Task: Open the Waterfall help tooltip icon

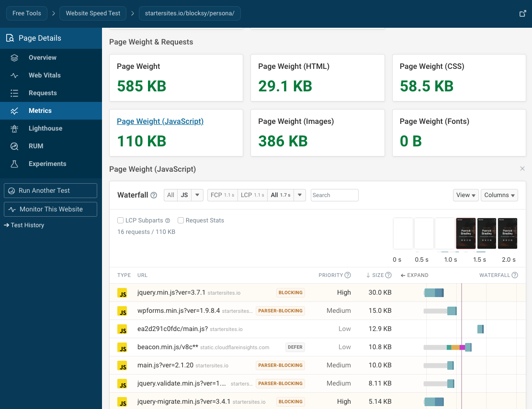Action: point(153,195)
